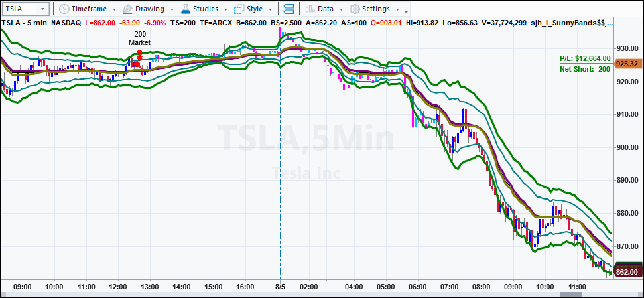Click the 870.00 price axis label

tap(627, 246)
